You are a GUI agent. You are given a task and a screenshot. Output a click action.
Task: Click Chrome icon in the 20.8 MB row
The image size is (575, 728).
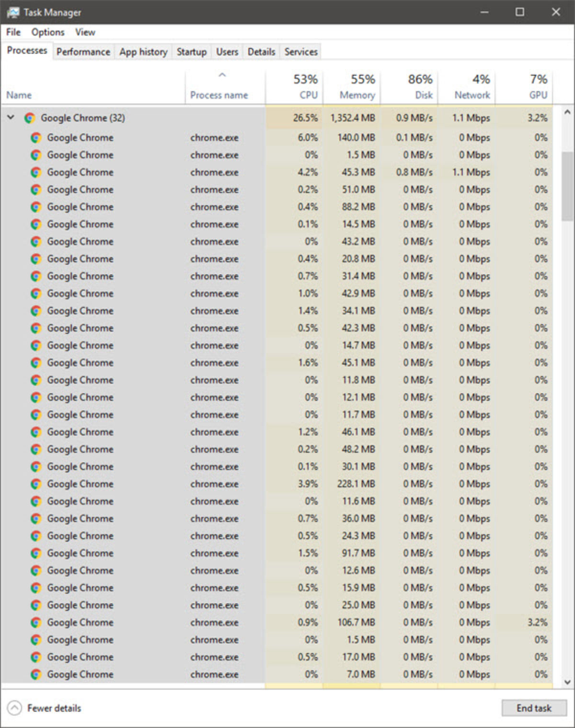(36, 259)
